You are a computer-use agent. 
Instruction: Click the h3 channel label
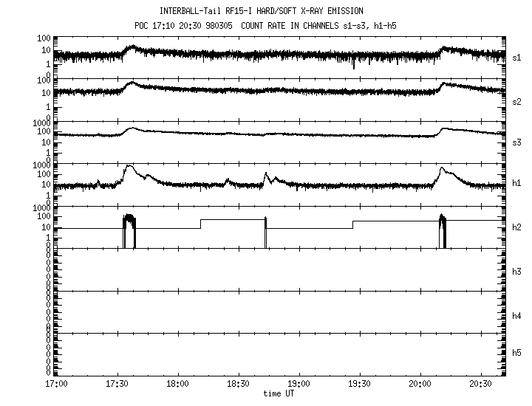click(517, 272)
